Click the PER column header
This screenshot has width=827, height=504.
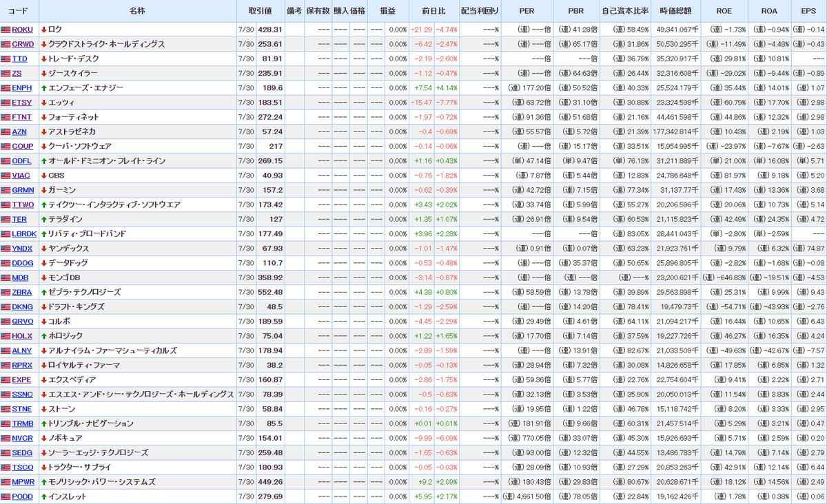click(527, 11)
